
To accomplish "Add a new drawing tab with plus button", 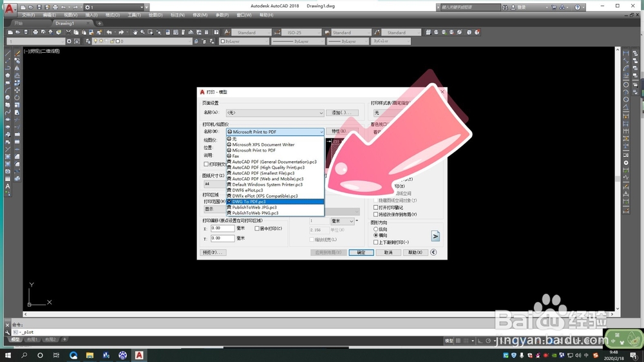I will (x=99, y=23).
